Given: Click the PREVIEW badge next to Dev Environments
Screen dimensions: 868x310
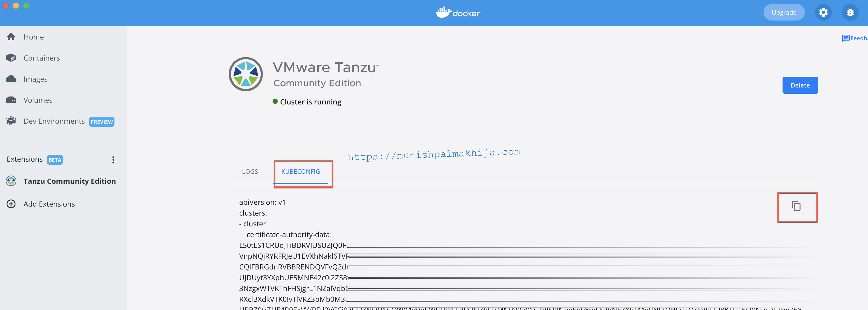Looking at the screenshot, I should click(x=101, y=122).
